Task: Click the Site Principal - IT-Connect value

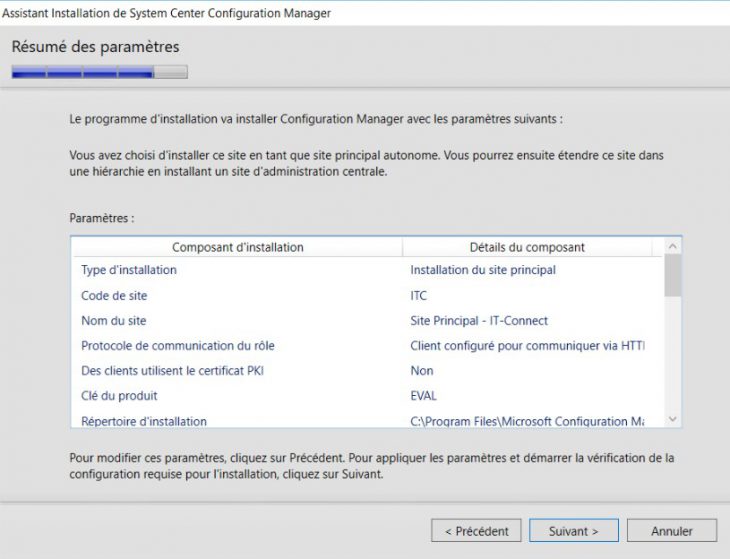Action: 479,321
